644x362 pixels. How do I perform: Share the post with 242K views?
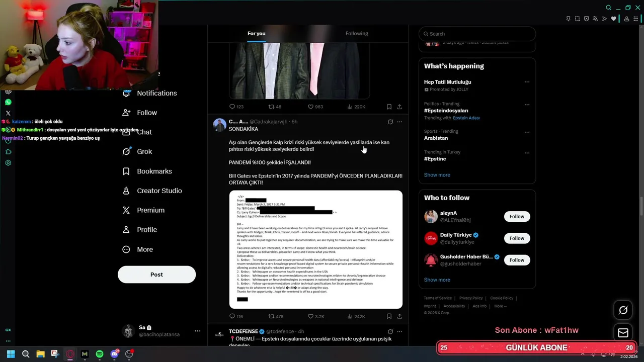point(399,316)
